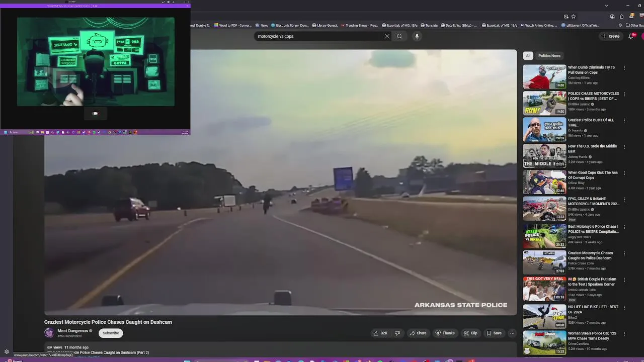Open the Translate bookmark
The width and height of the screenshot is (644, 362).
pyautogui.click(x=429, y=25)
